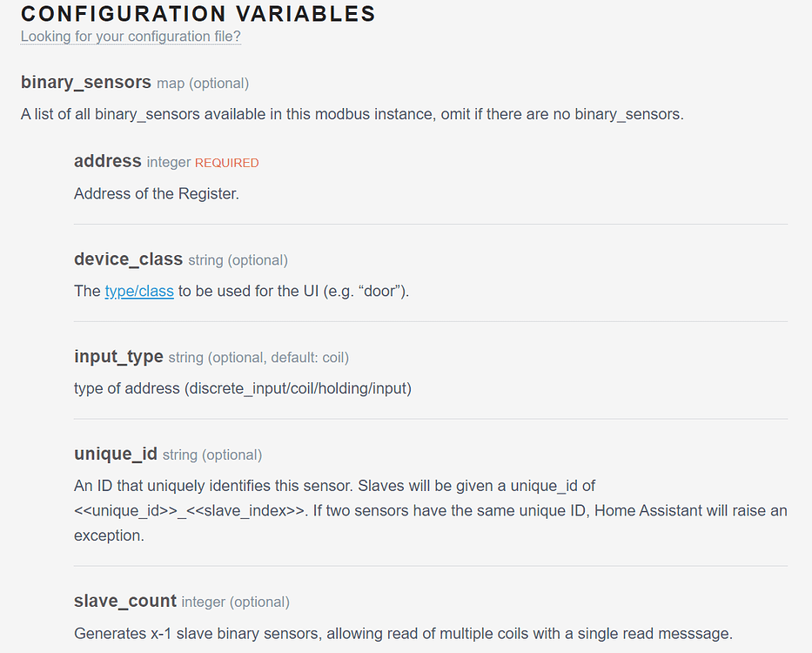
Task: Follow the type/class hyperlink
Action: point(139,292)
